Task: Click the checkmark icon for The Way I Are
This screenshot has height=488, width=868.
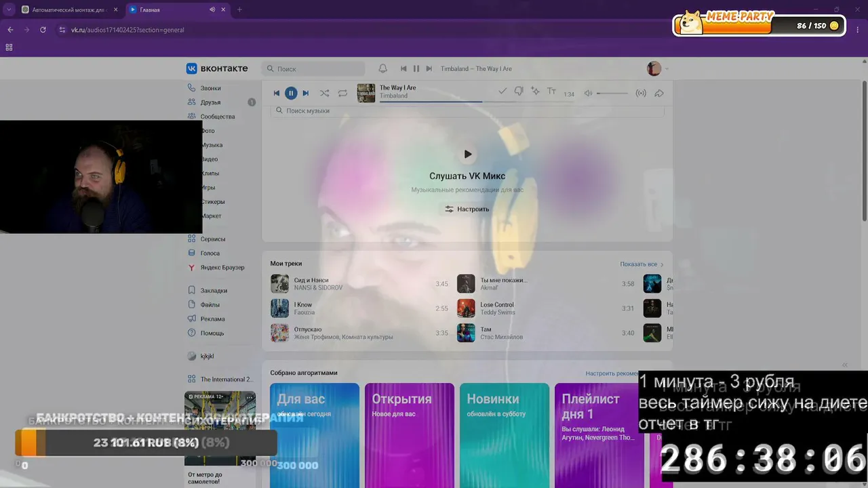Action: point(502,91)
